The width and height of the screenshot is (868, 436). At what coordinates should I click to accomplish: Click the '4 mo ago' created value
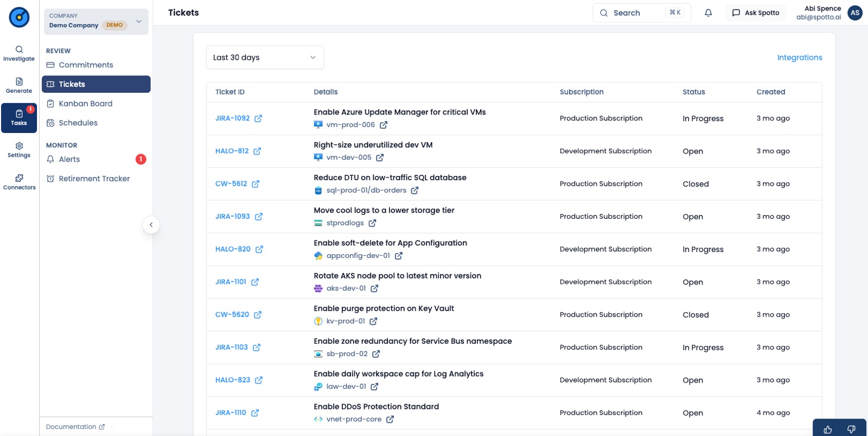773,413
